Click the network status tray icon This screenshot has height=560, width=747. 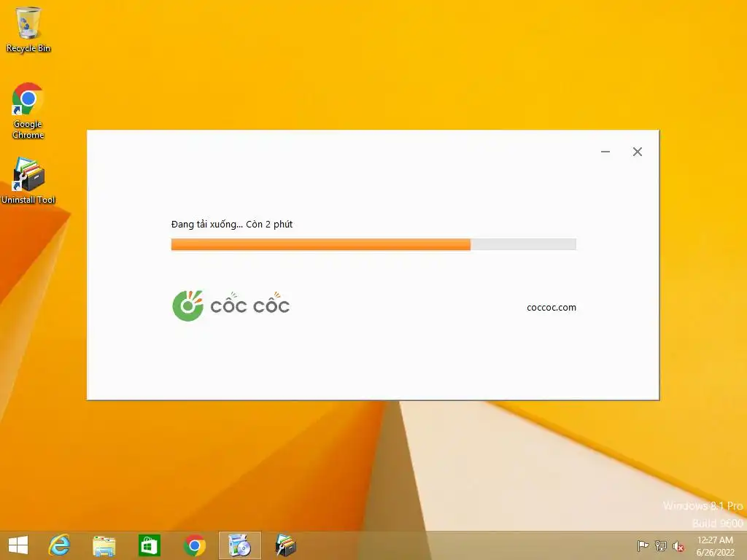click(661, 546)
